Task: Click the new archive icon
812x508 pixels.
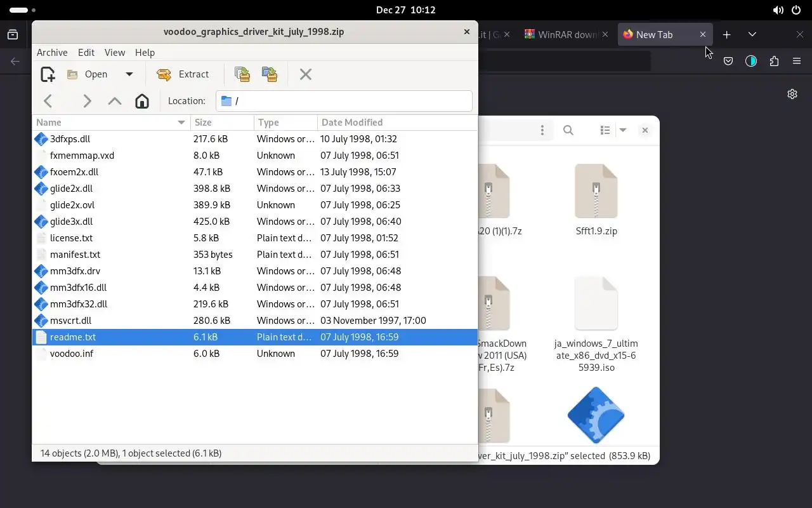Action: coord(48,74)
